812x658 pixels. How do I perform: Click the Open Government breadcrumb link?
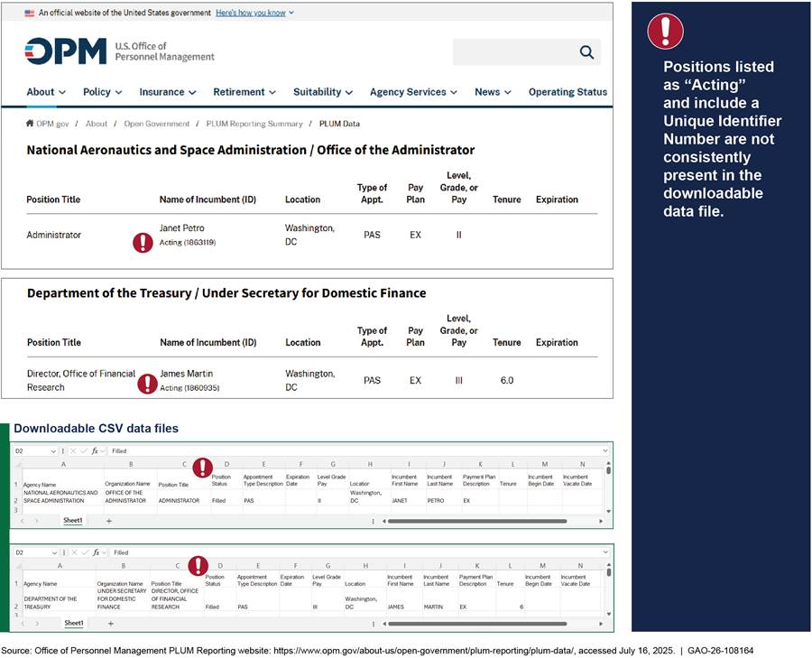pyautogui.click(x=157, y=124)
